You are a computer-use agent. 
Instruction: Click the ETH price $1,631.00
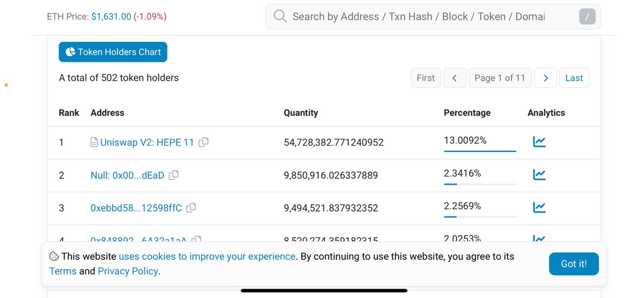(111, 17)
